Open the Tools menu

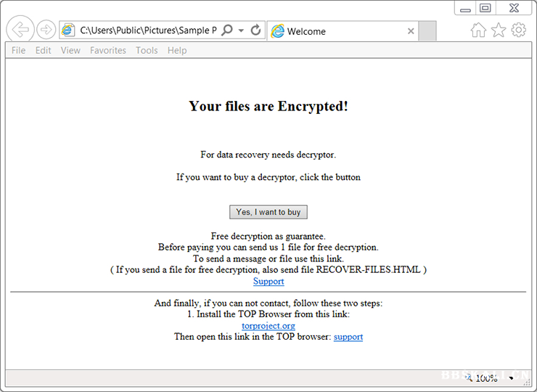tap(147, 50)
